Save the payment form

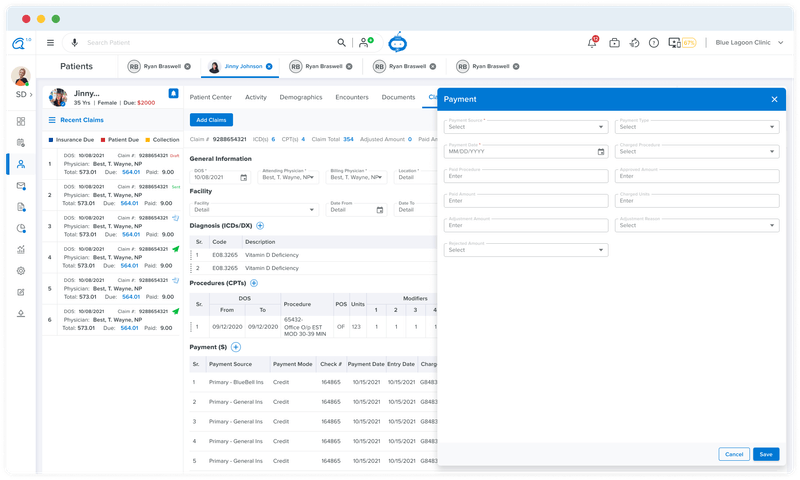pyautogui.click(x=766, y=454)
